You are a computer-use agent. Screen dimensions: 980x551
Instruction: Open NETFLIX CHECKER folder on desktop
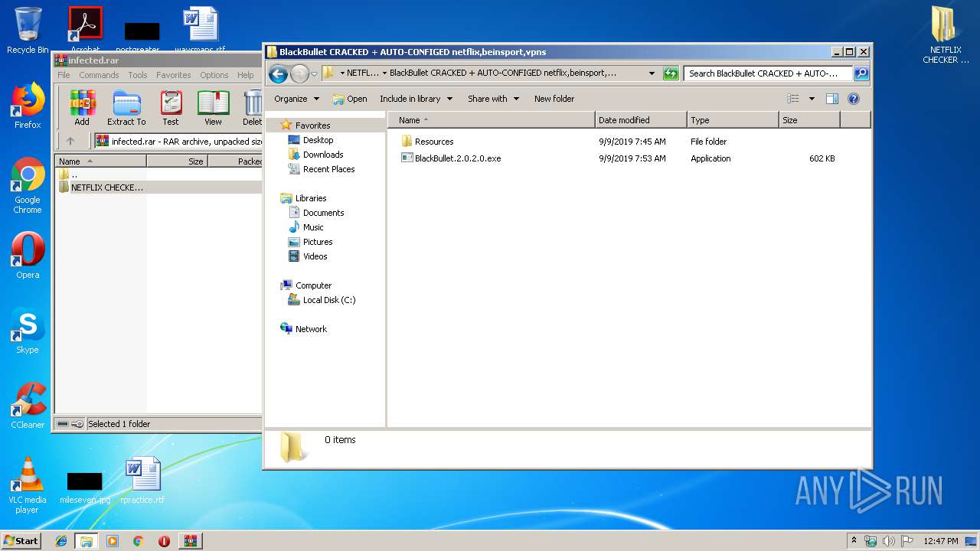click(x=946, y=35)
